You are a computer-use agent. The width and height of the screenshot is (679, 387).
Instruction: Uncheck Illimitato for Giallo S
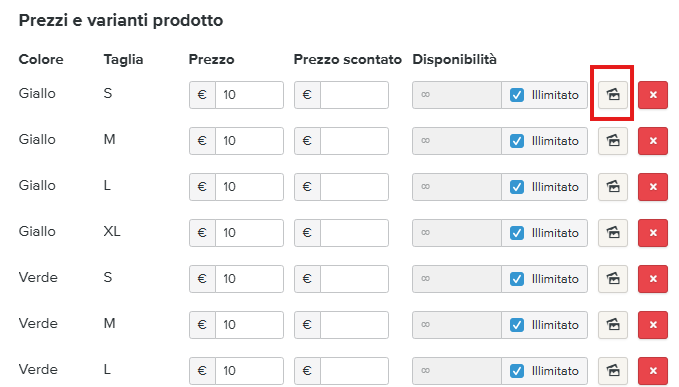click(517, 95)
